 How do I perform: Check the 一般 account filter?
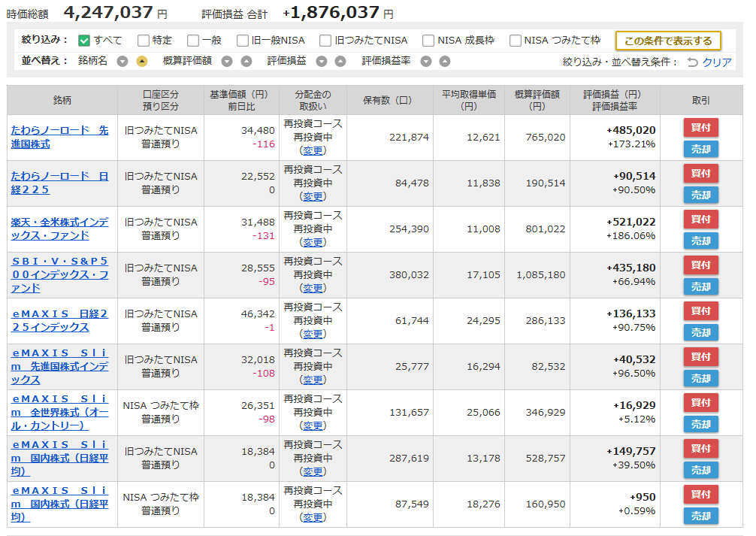pyautogui.click(x=193, y=41)
